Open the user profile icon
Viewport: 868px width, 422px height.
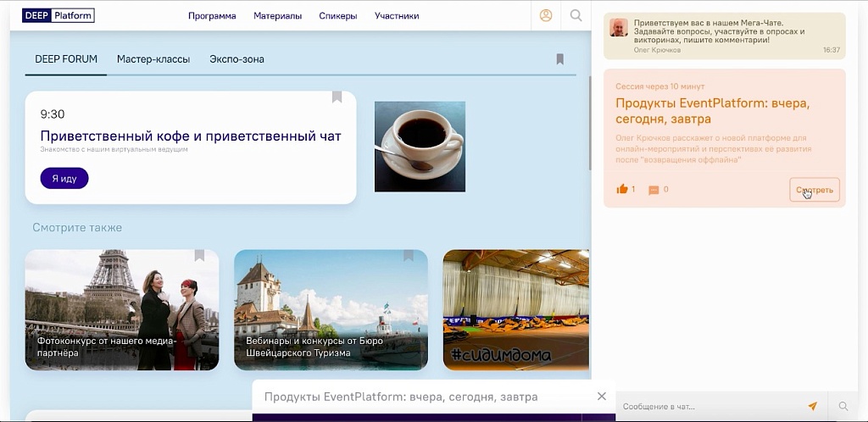[546, 15]
